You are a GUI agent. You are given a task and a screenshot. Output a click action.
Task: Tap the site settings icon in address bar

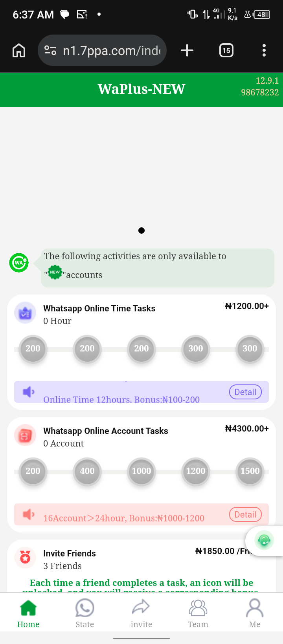(x=50, y=50)
